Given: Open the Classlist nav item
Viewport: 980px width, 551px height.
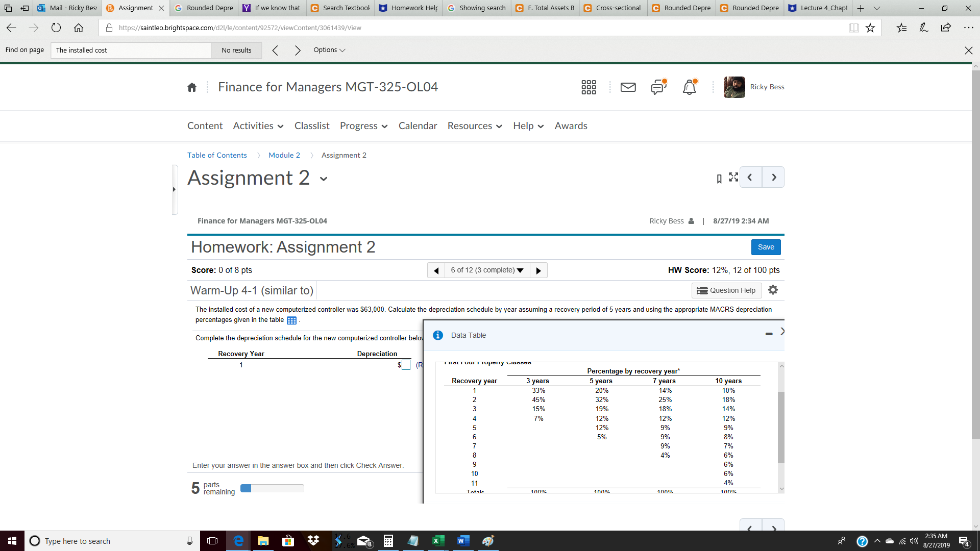Looking at the screenshot, I should coord(312,126).
